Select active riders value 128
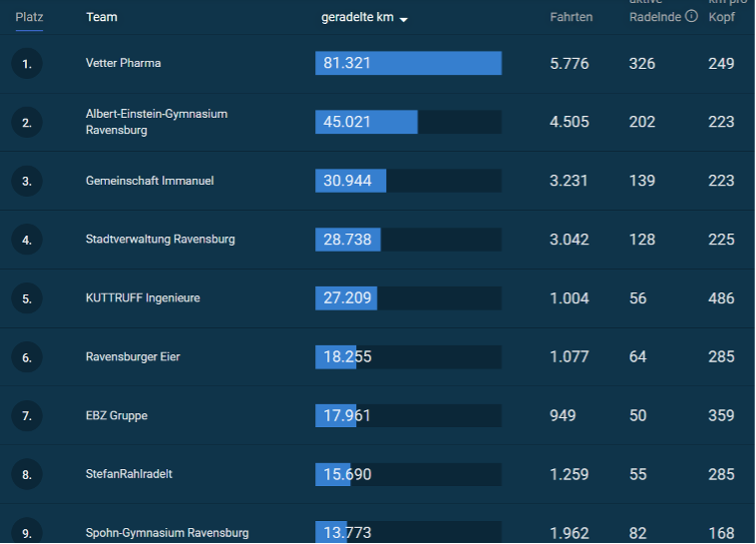Image resolution: width=756 pixels, height=544 pixels. point(642,240)
